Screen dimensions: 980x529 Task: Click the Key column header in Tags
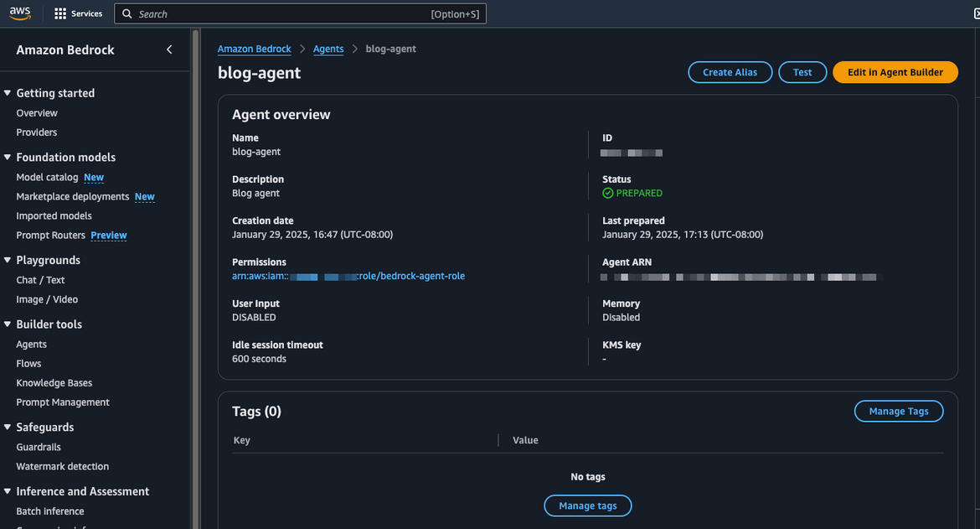[242, 440]
